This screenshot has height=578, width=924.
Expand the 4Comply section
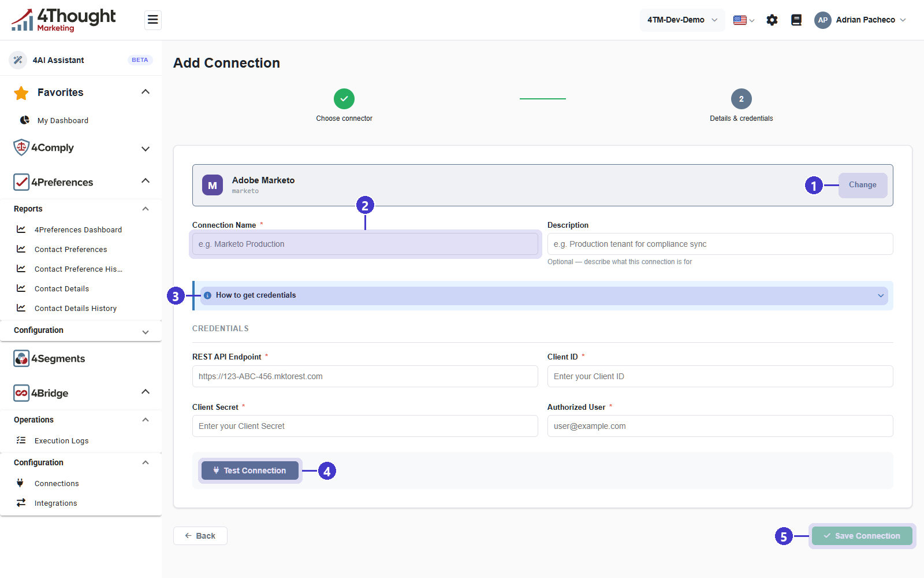click(x=146, y=149)
